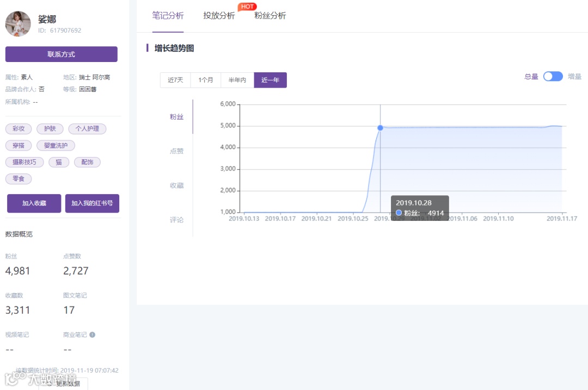Click the region value 瑞士 阿尔高
Viewport: 588px width, 390px height.
[x=95, y=78]
